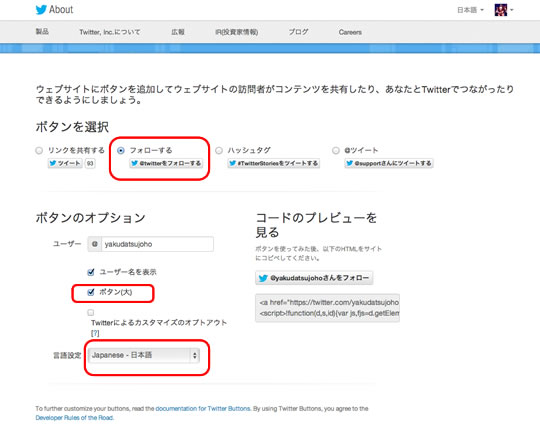Select the ハッシュタグ radio button
The width and height of the screenshot is (540, 434).
point(219,151)
